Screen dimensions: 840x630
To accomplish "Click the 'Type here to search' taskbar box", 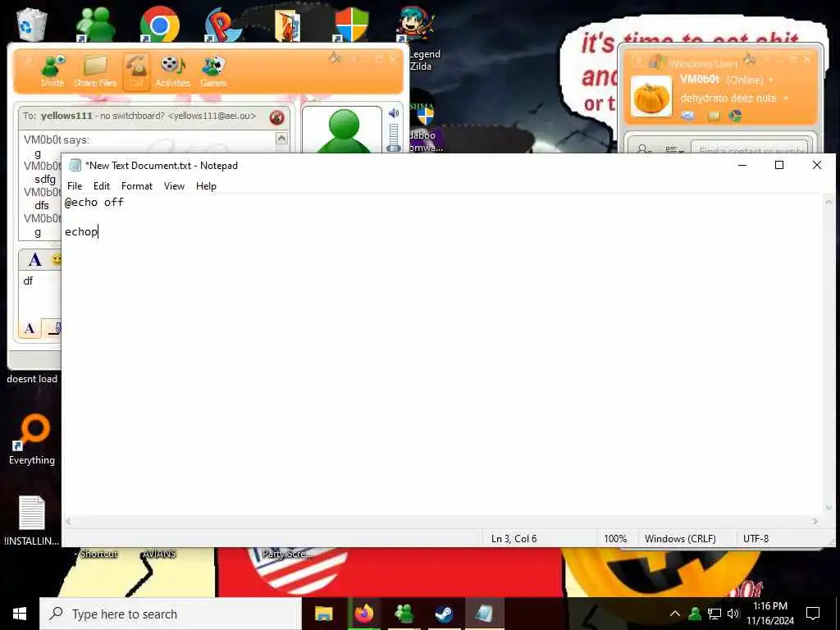I will [x=171, y=614].
